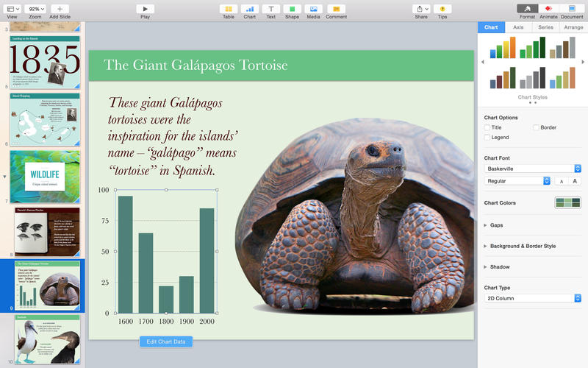Enable the chart Title checkbox
The image size is (588, 368).
[x=487, y=127]
